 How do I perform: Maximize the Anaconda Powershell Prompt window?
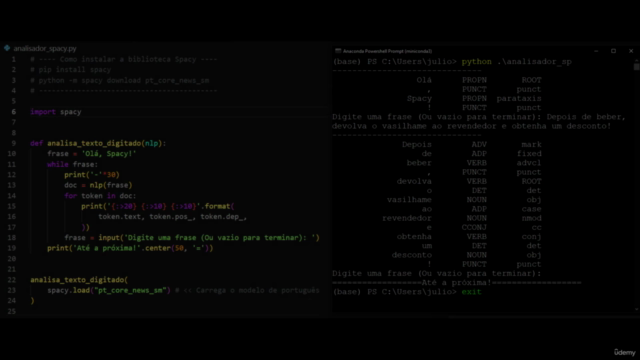[x=613, y=51]
